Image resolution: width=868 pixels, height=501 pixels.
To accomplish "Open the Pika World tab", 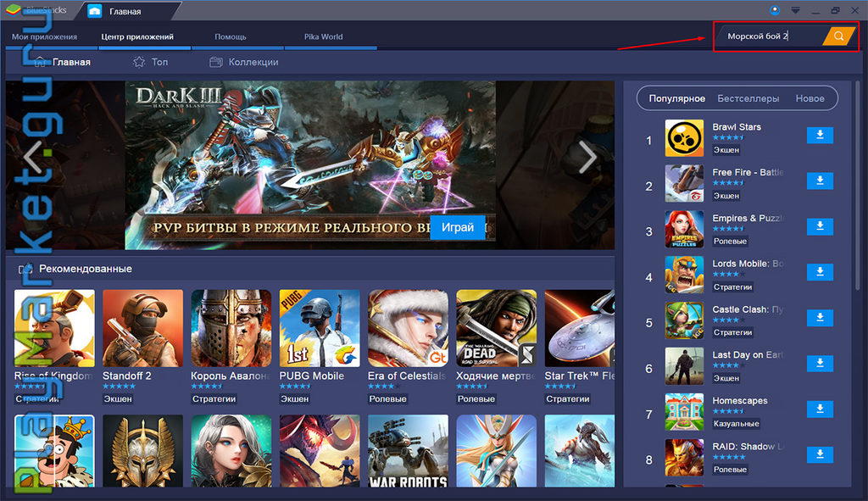I will point(323,36).
